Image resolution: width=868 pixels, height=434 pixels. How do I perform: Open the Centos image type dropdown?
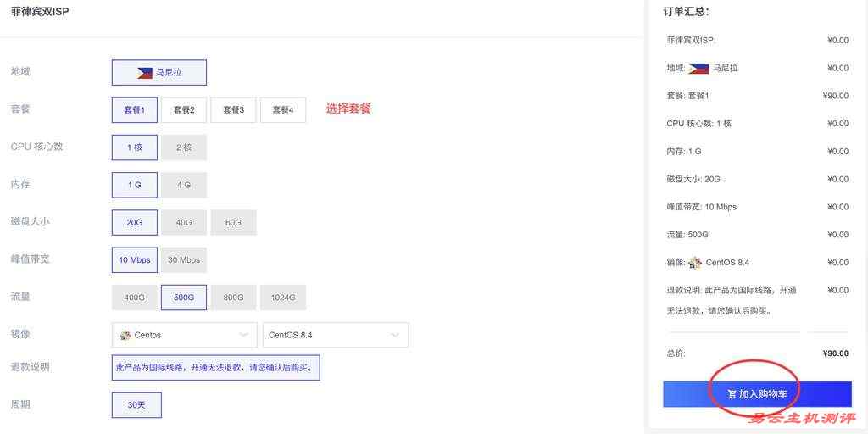[184, 335]
